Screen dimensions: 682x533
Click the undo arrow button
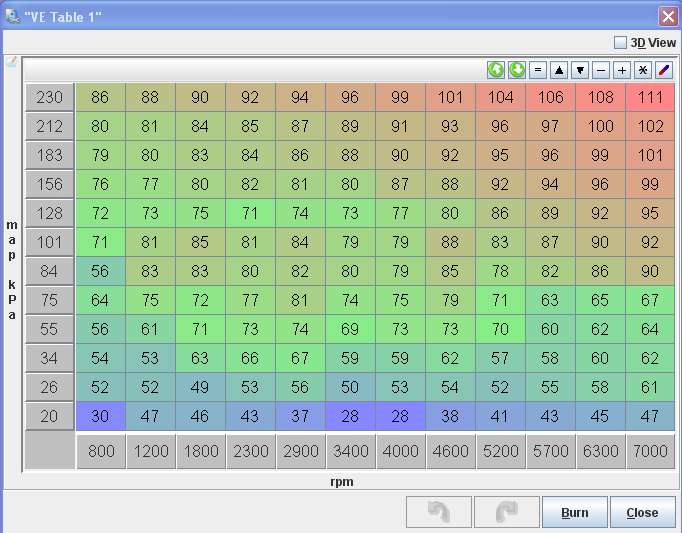click(439, 512)
